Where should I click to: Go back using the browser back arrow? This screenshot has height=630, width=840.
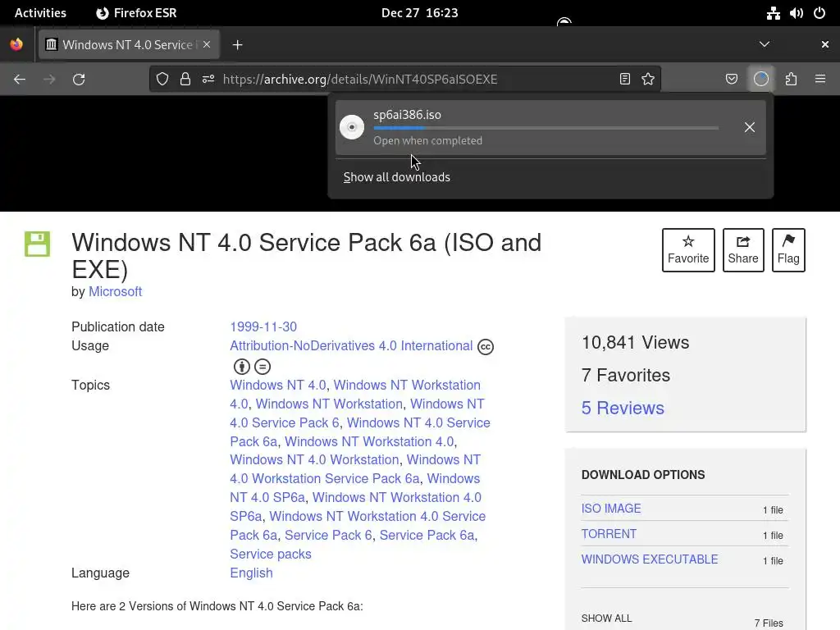[20, 80]
